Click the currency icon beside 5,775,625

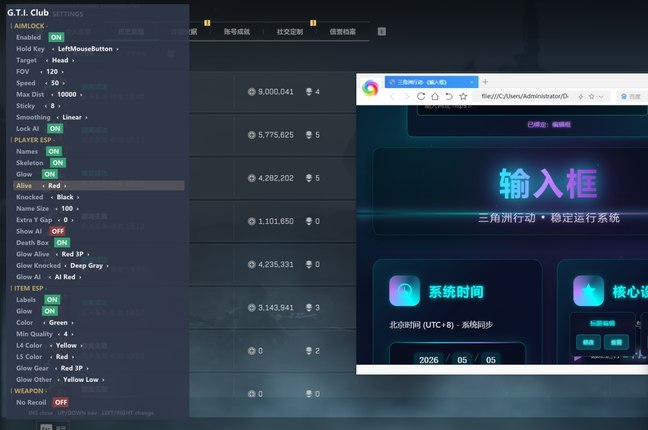(251, 135)
